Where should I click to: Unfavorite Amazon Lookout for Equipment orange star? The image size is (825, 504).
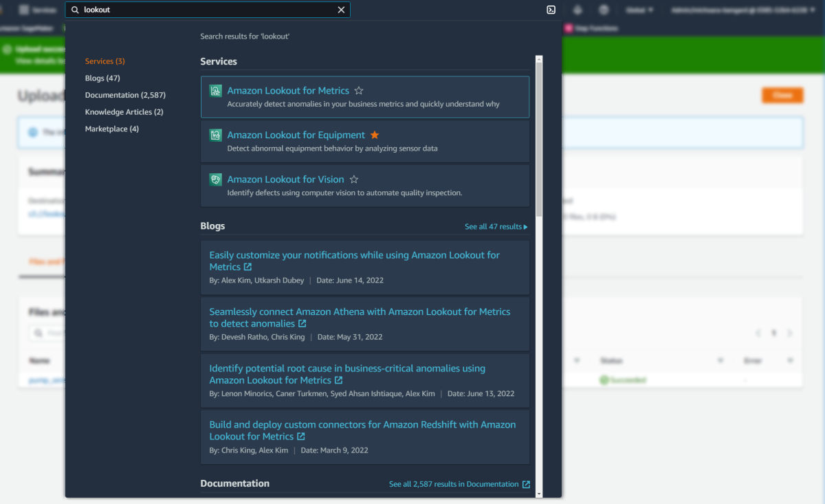[375, 135]
